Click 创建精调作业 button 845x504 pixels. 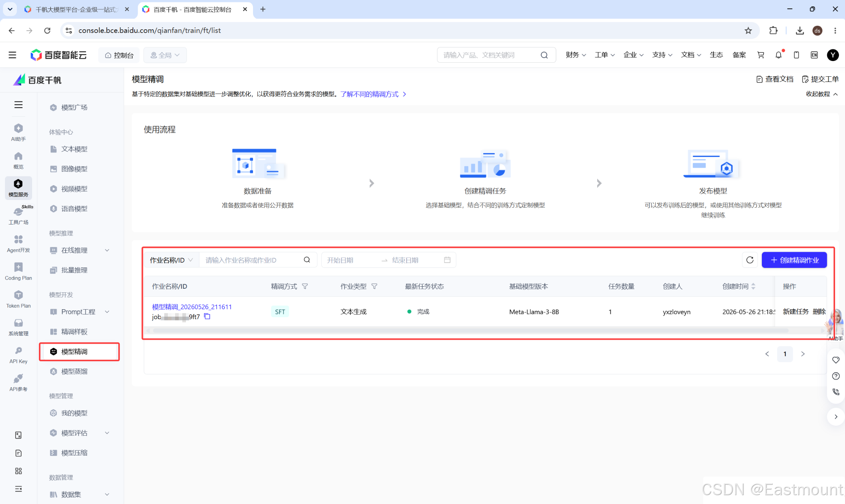click(x=794, y=260)
